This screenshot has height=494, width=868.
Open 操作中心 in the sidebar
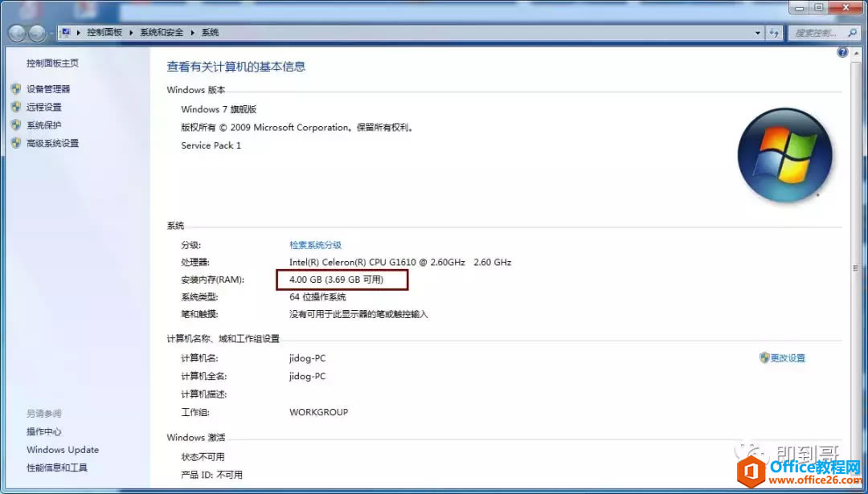pos(43,431)
